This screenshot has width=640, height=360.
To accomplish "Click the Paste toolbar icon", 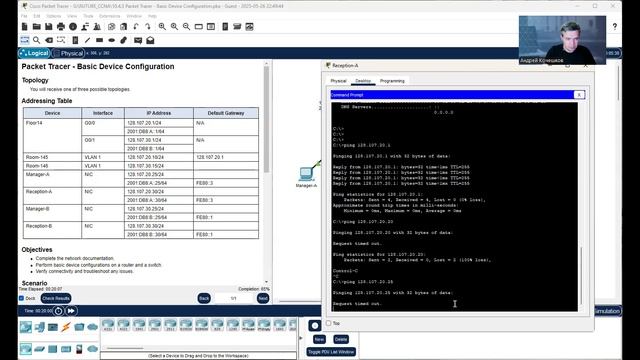I will click(x=123, y=27).
